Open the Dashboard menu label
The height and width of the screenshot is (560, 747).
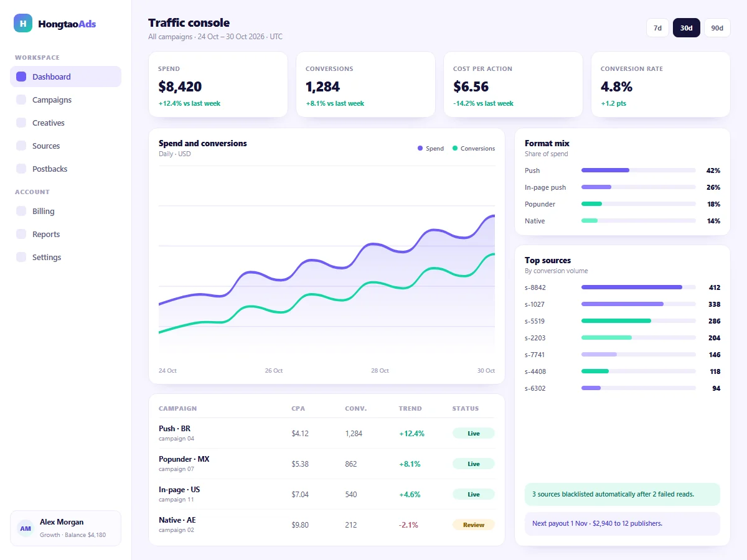[x=52, y=77]
